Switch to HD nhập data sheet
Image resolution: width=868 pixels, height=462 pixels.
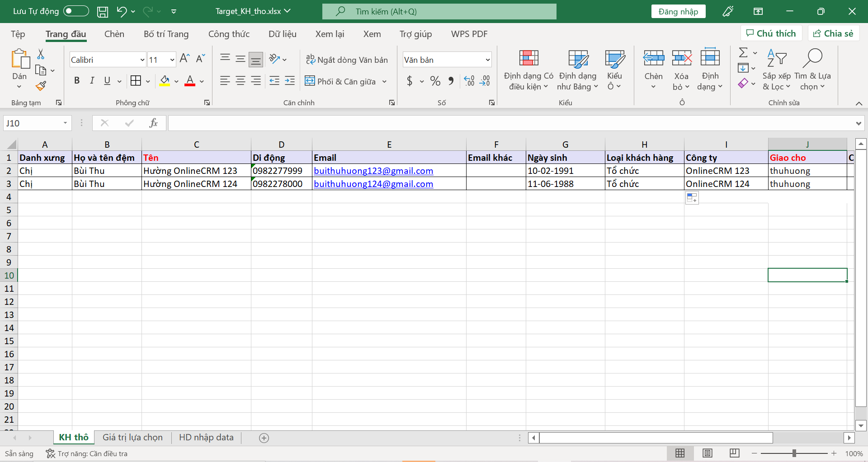click(x=206, y=437)
